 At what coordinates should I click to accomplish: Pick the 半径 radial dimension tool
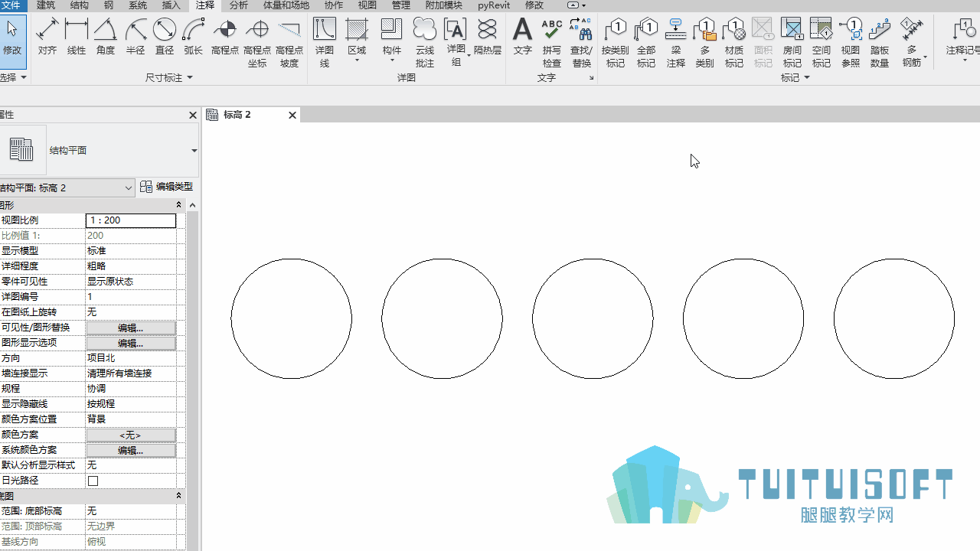136,37
